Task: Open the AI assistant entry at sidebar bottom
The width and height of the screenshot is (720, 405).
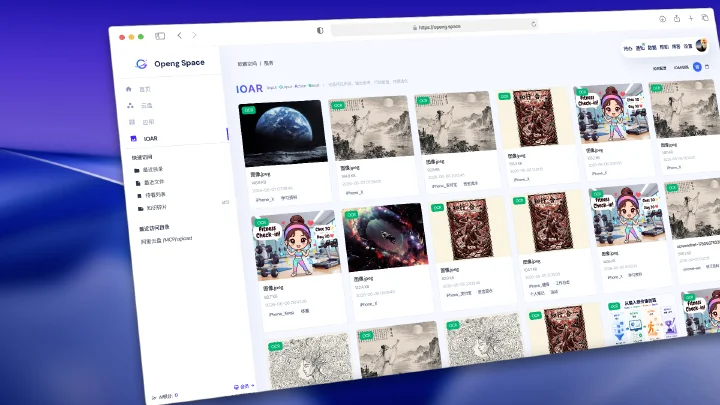Action: coord(165,396)
